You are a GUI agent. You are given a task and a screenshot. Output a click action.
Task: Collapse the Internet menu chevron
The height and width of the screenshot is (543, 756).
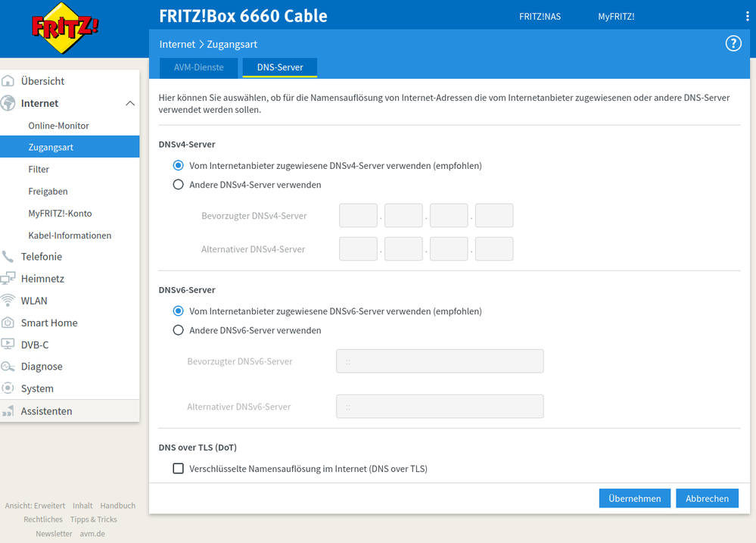pyautogui.click(x=130, y=103)
